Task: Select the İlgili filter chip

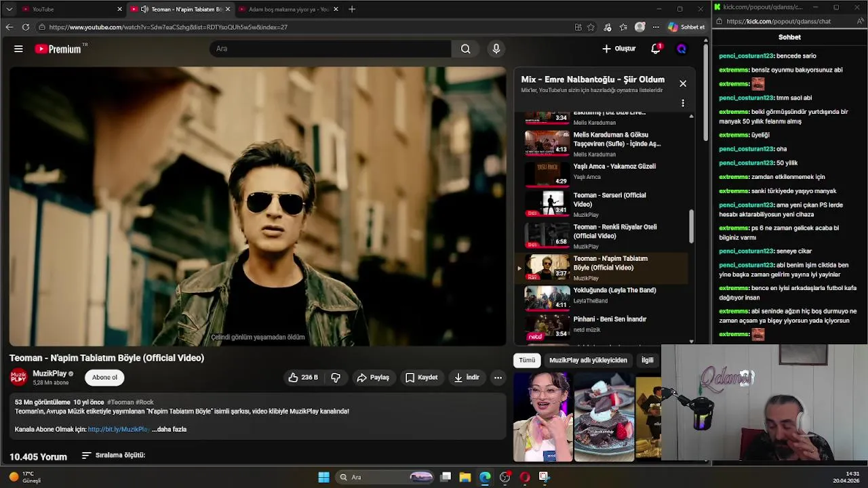Action: click(x=648, y=361)
